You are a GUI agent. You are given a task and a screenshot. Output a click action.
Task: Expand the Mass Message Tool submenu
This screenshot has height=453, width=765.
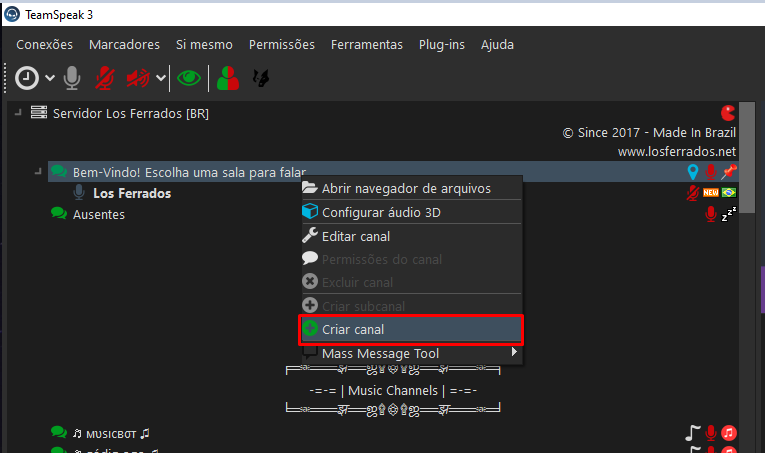pyautogui.click(x=514, y=353)
